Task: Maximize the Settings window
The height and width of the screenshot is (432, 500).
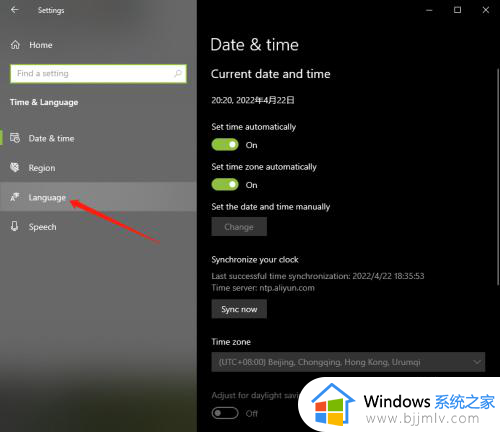Action: (x=457, y=10)
